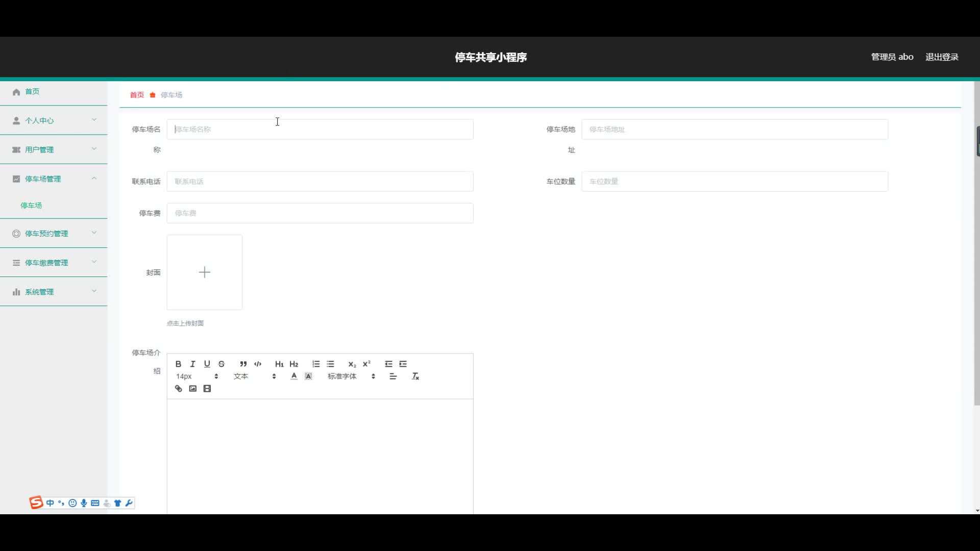Image resolution: width=980 pixels, height=551 pixels.
Task: Toggle bold formatting in editor
Action: [178, 364]
